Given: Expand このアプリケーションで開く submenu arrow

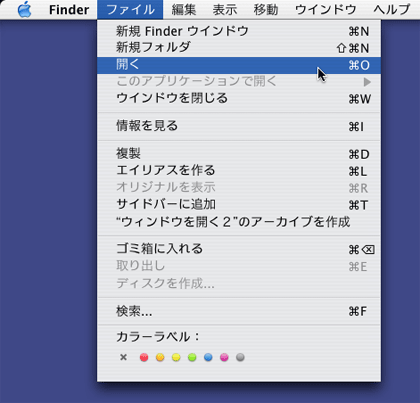Looking at the screenshot, I should tap(367, 82).
